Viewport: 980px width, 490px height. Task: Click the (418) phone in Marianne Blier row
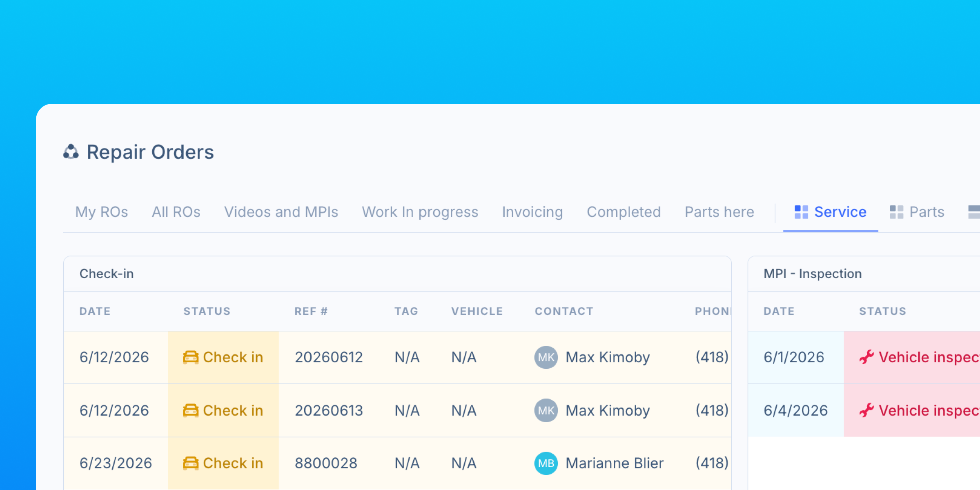tap(712, 463)
